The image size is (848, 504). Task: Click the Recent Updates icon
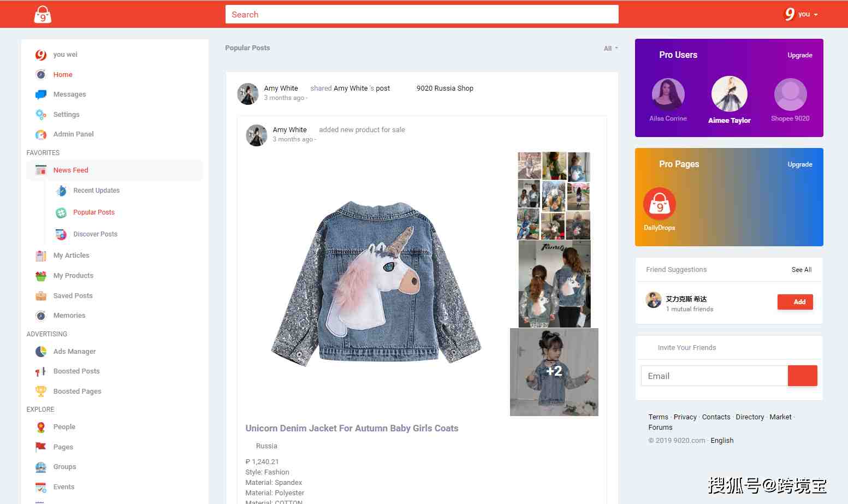(x=61, y=191)
